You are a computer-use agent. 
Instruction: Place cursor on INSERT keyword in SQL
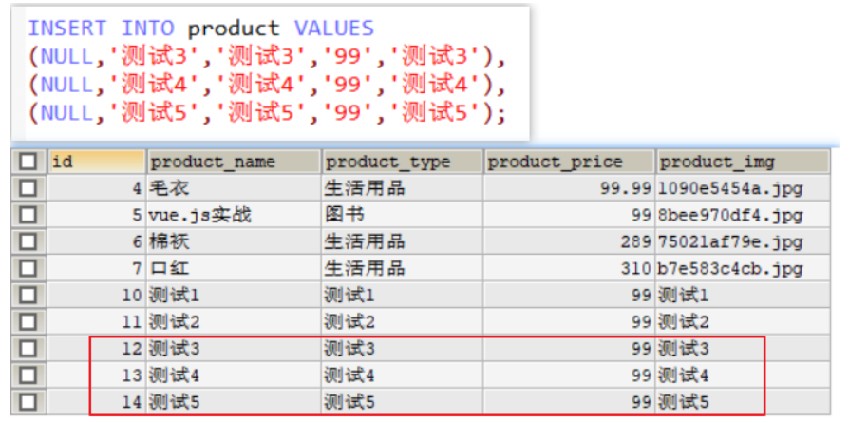[x=67, y=29]
